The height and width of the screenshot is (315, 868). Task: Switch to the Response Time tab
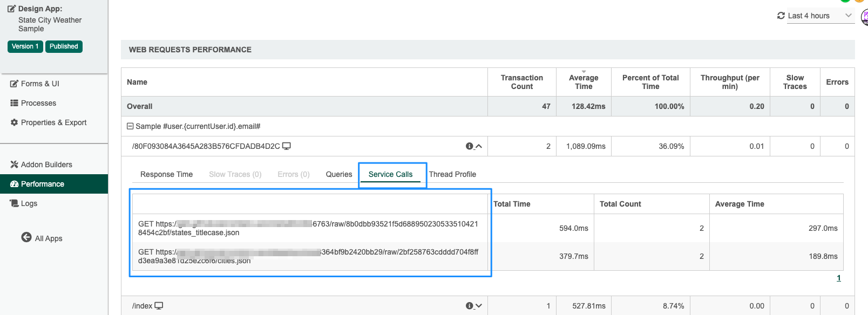coord(166,174)
